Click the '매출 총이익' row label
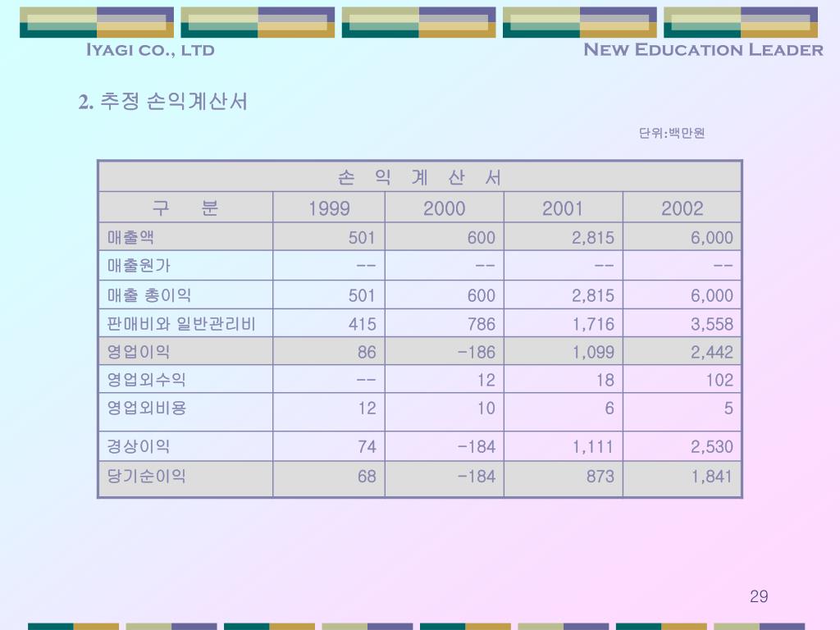 tap(149, 294)
